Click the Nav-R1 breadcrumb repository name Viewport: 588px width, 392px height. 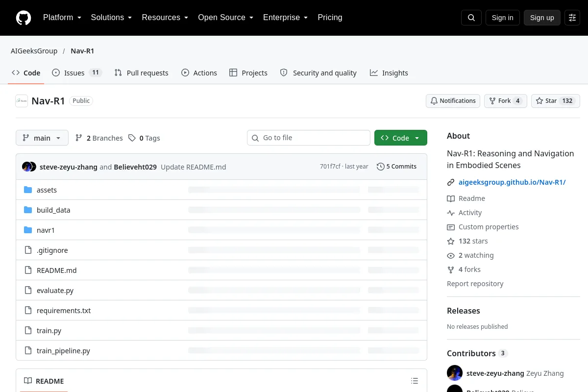pyautogui.click(x=82, y=51)
